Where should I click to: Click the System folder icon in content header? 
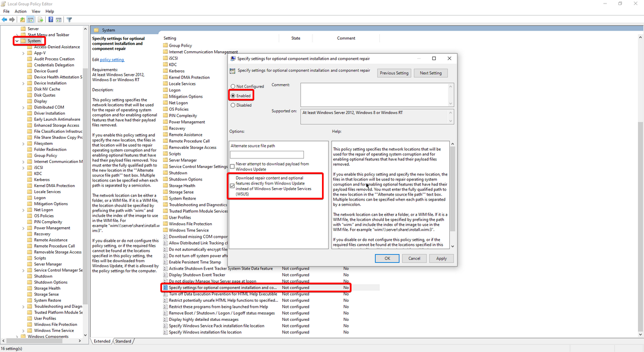pyautogui.click(x=97, y=30)
